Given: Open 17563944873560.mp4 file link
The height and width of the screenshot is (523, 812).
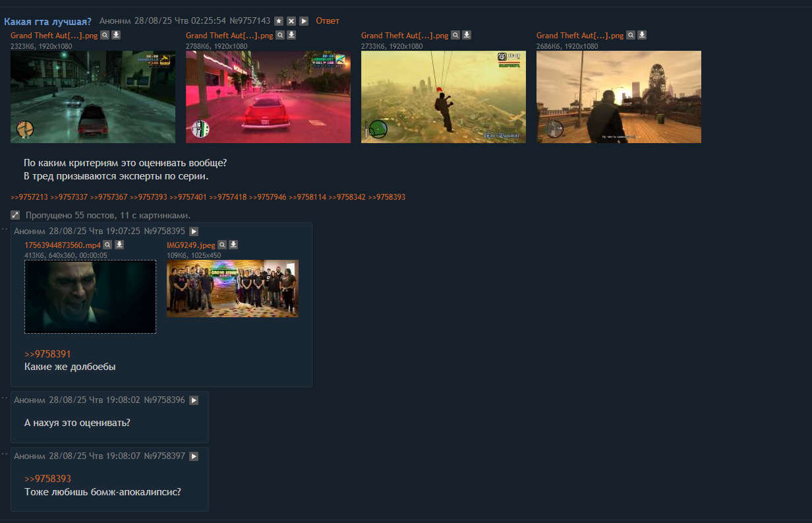Looking at the screenshot, I should coord(63,245).
